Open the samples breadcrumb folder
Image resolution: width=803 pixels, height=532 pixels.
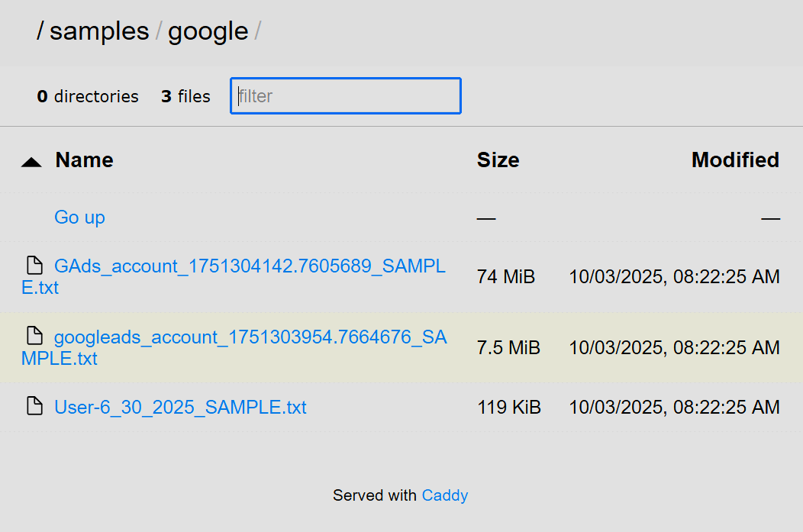pyautogui.click(x=99, y=31)
